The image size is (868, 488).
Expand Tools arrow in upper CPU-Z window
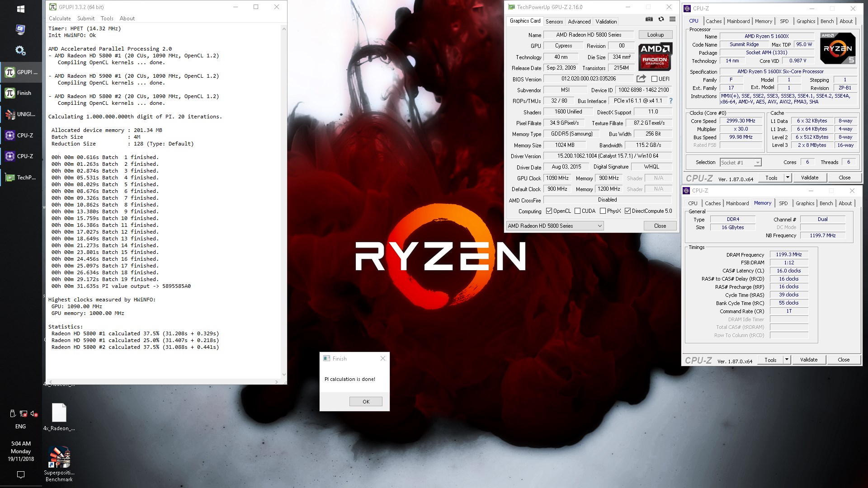788,178
